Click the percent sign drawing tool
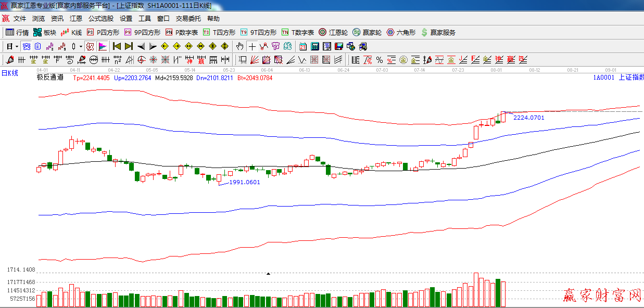Viewport: 644px width, 308px height. click(379, 60)
